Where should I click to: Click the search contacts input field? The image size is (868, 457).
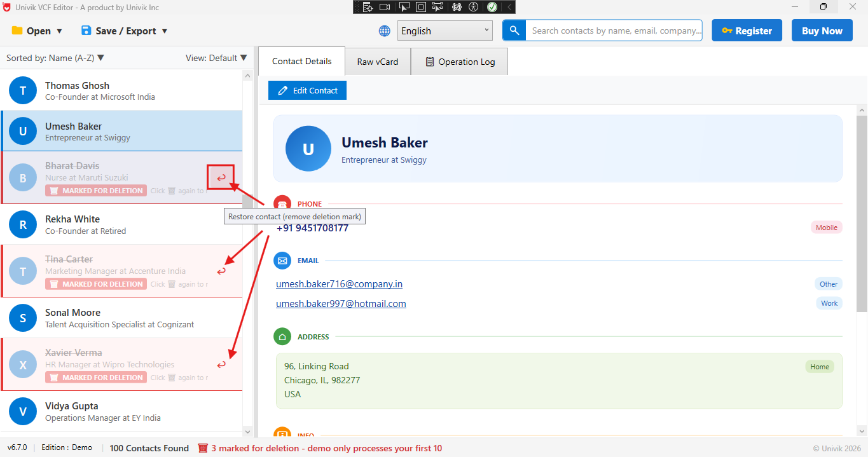pos(614,31)
